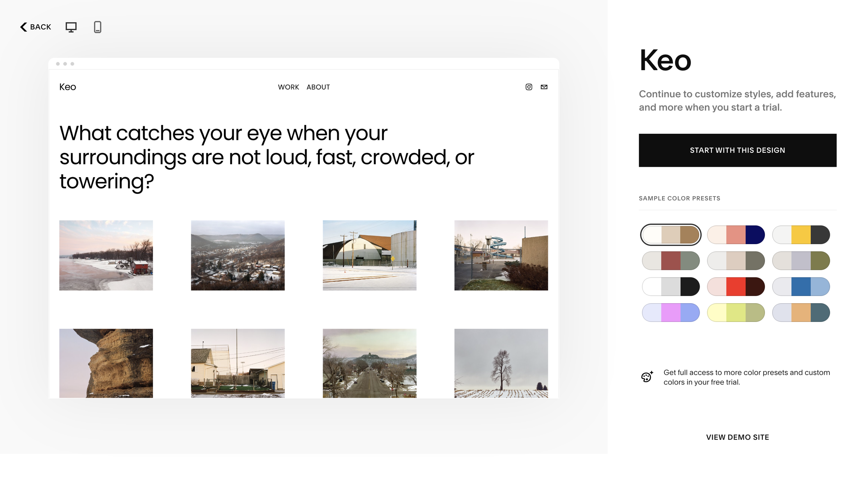The width and height of the screenshot is (868, 481).
Task: Open the Instagram icon in preview header
Action: pos(528,87)
